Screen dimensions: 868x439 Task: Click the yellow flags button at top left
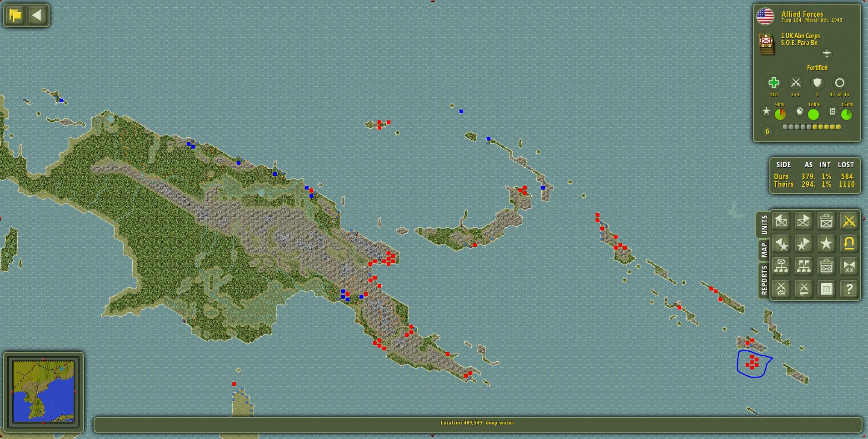tap(15, 15)
